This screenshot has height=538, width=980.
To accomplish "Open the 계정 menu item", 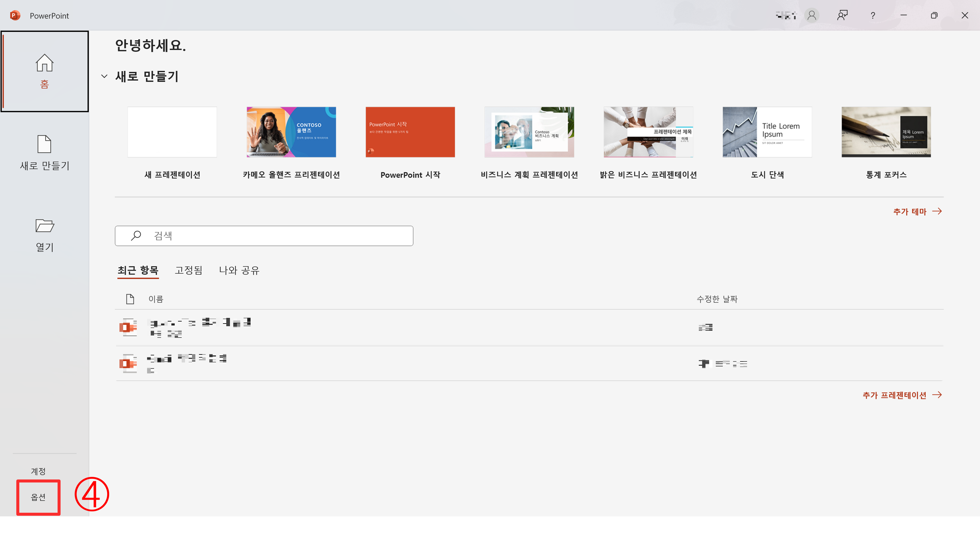I will [38, 471].
